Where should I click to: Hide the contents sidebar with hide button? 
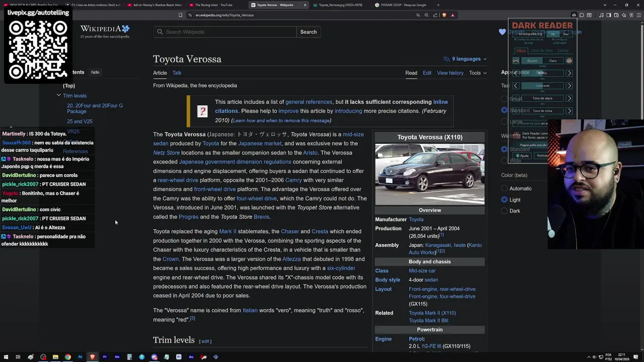pos(95,72)
